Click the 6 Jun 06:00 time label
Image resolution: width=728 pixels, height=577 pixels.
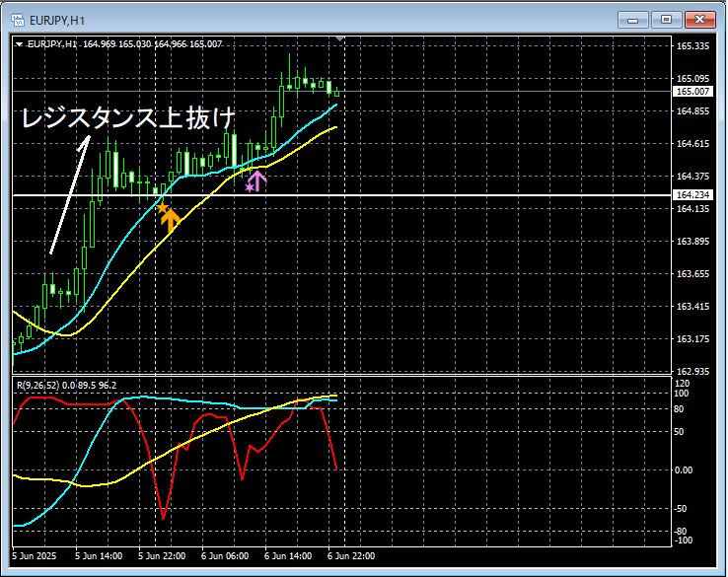click(x=225, y=556)
